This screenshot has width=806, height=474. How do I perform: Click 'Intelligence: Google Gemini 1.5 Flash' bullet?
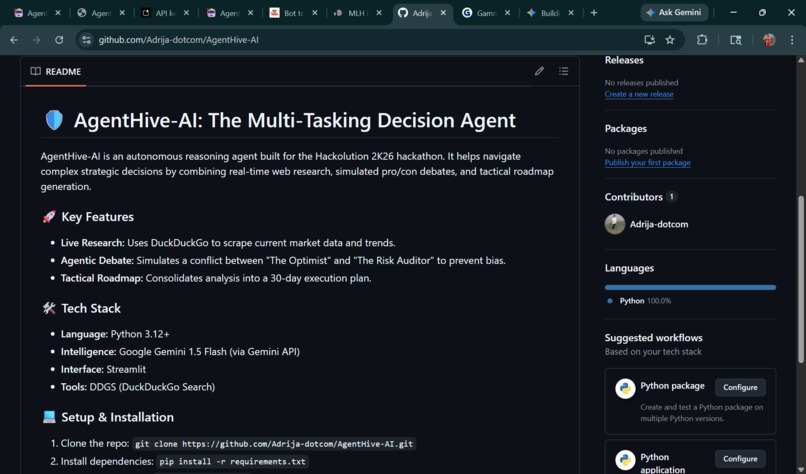tap(180, 352)
